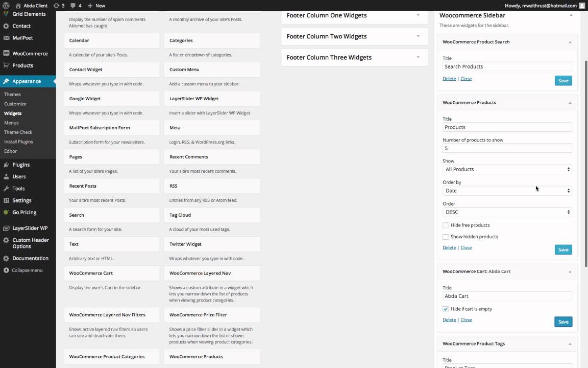Viewport: 588px width, 368px height.
Task: Collapse WooCommerce Products widget arrow
Action: tap(570, 103)
